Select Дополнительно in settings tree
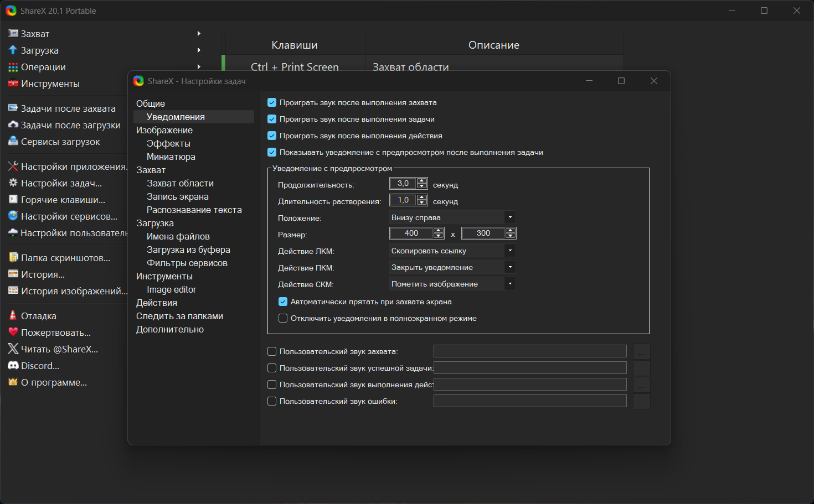814x504 pixels. [x=170, y=329]
